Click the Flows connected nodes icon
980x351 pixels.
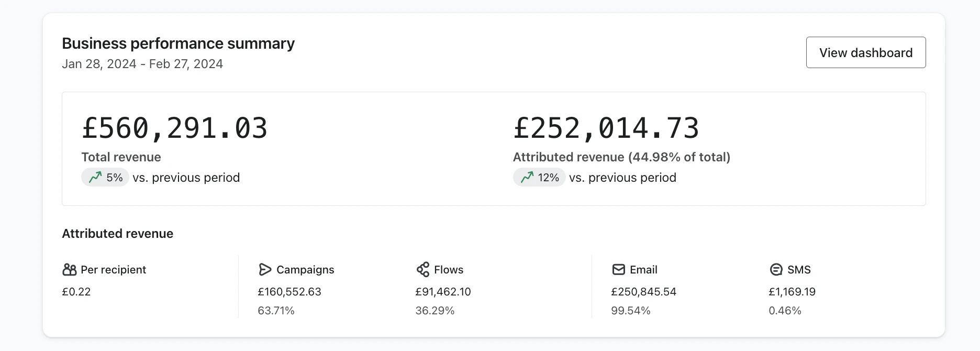pos(423,270)
